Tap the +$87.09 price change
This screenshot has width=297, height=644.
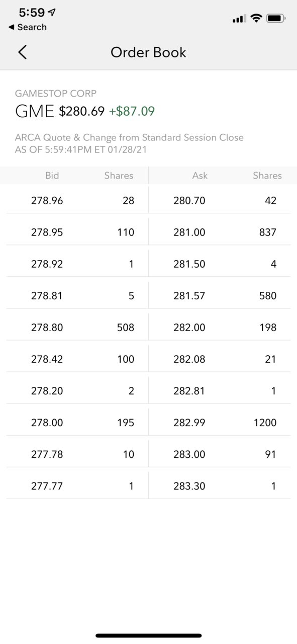[x=132, y=111]
